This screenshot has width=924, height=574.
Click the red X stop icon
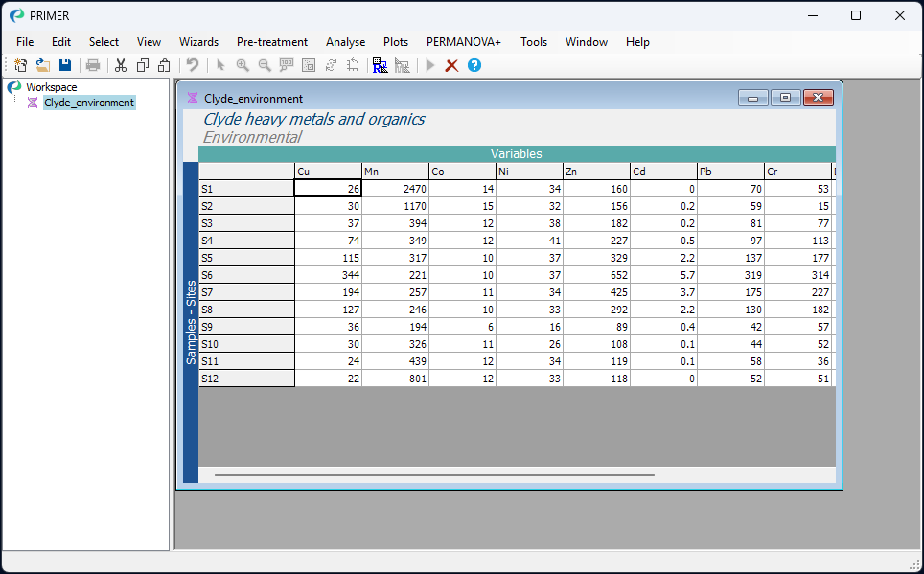(451, 64)
